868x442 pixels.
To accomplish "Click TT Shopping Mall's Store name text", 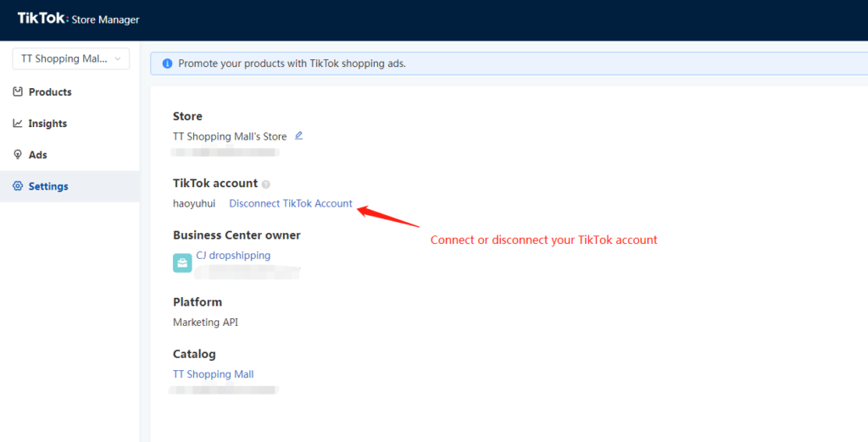I will coord(230,136).
